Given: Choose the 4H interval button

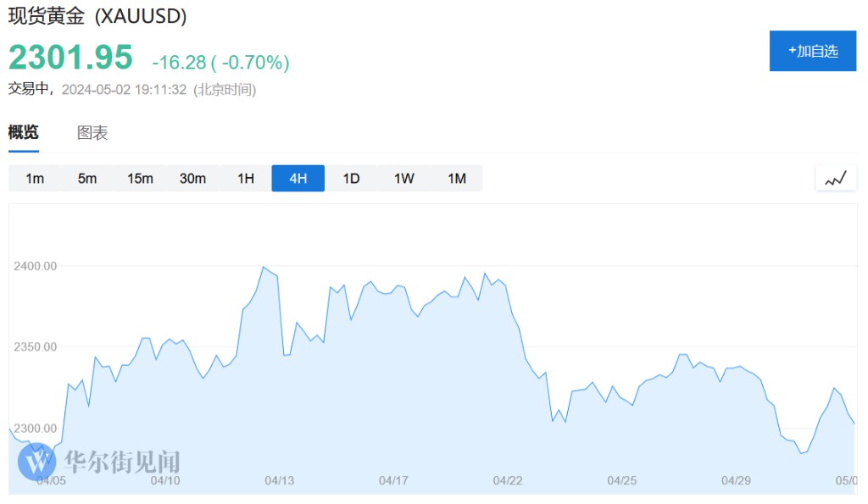Looking at the screenshot, I should click(298, 179).
